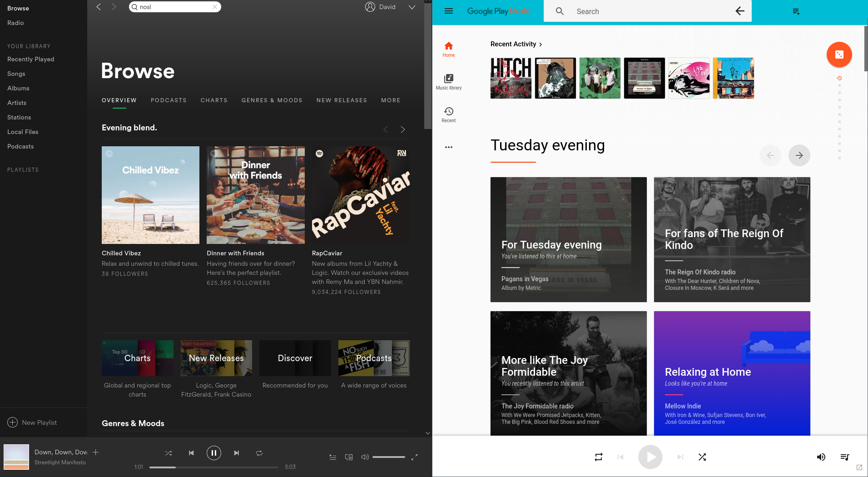Viewport: 868px width, 477px height.
Task: Seek in Spotify track progress bar
Action: coord(214,467)
